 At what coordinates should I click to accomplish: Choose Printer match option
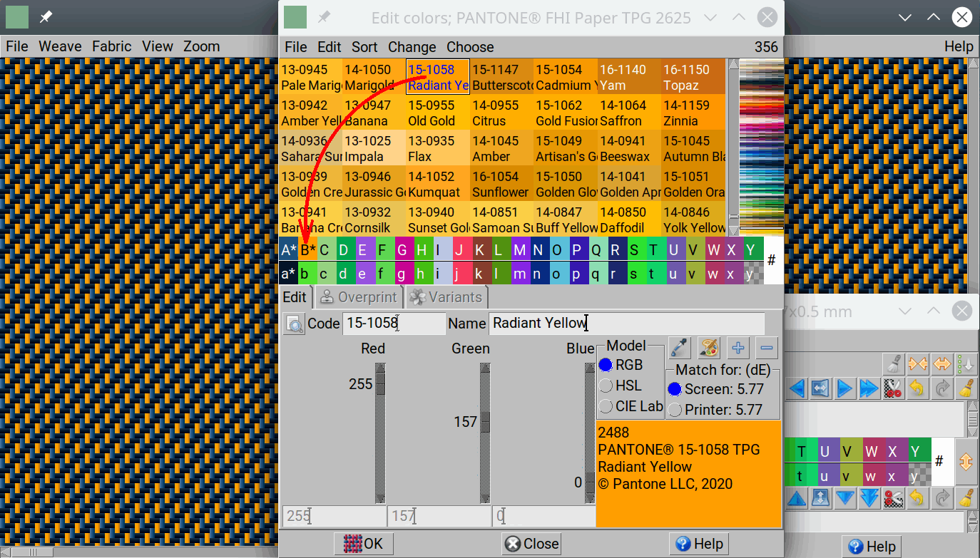click(715, 410)
